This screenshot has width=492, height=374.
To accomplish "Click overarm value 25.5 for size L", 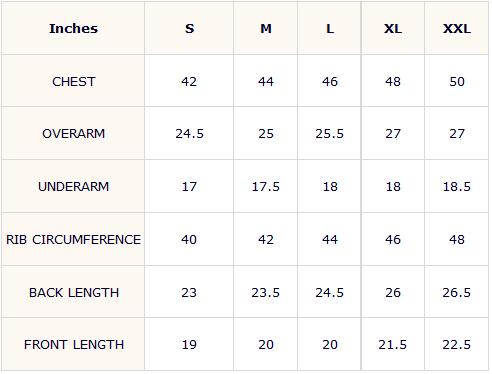I will pos(330,134).
